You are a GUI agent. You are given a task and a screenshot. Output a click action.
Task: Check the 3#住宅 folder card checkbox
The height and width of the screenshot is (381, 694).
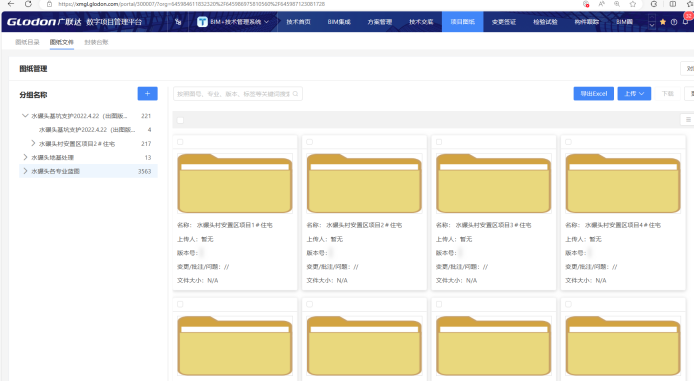tap(439, 142)
